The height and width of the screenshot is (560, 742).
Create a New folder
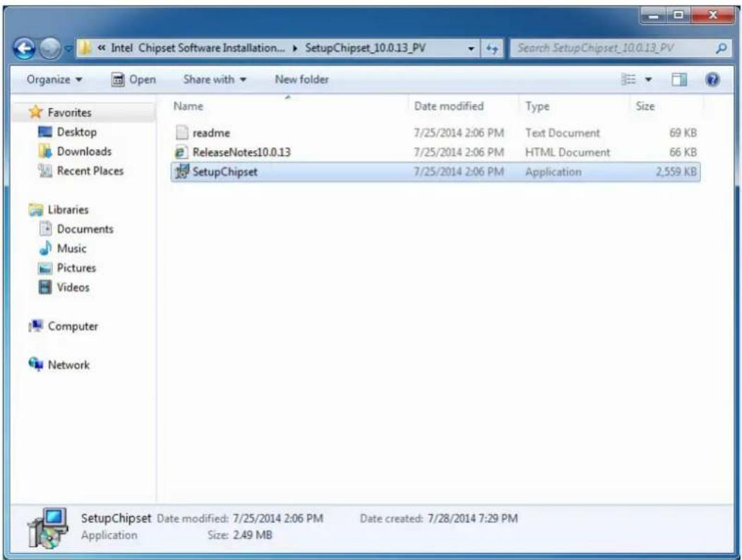[x=302, y=80]
